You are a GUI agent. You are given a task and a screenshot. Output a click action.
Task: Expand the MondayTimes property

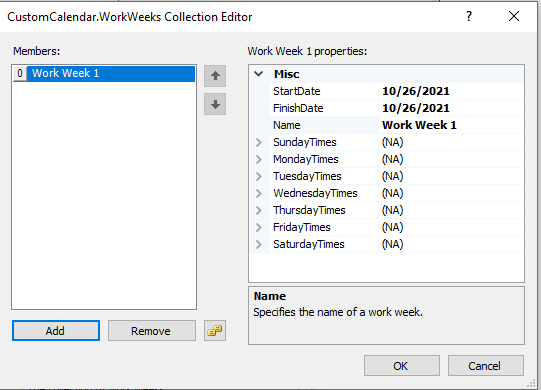(258, 159)
